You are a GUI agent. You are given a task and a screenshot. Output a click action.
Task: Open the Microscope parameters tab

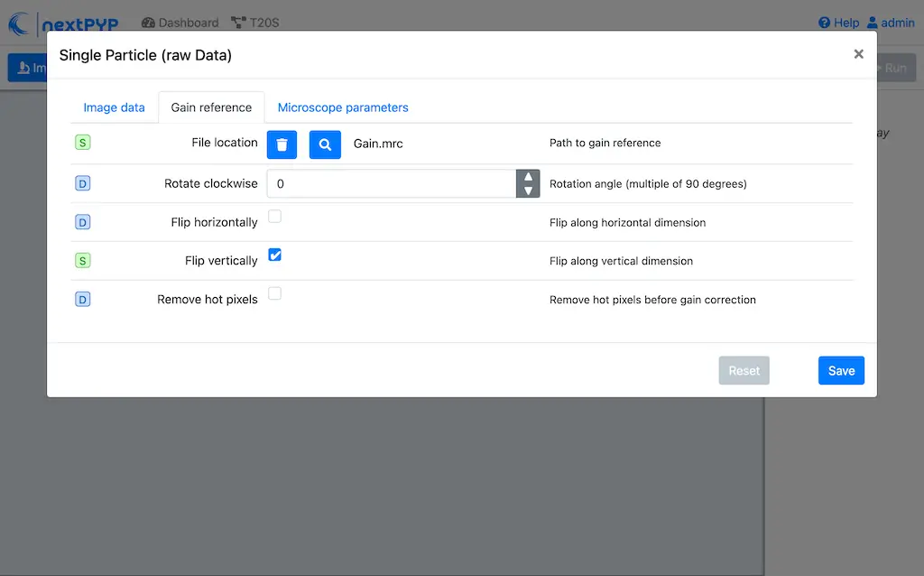coord(343,107)
